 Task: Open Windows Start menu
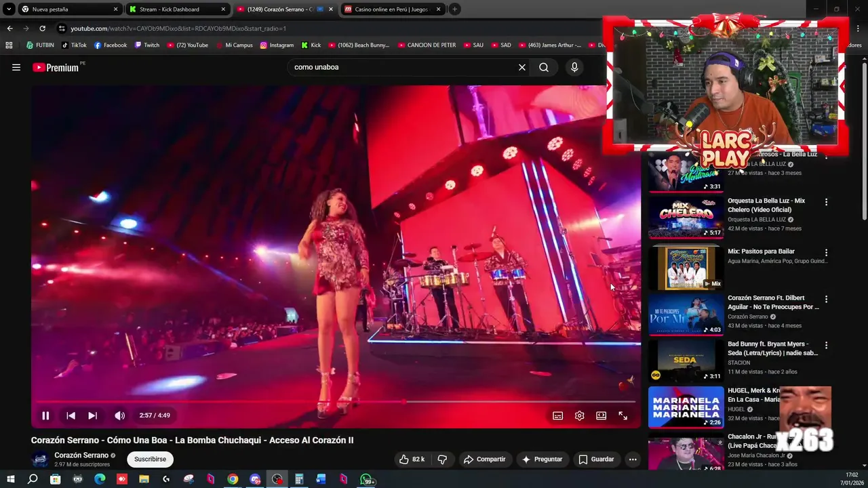point(10,479)
